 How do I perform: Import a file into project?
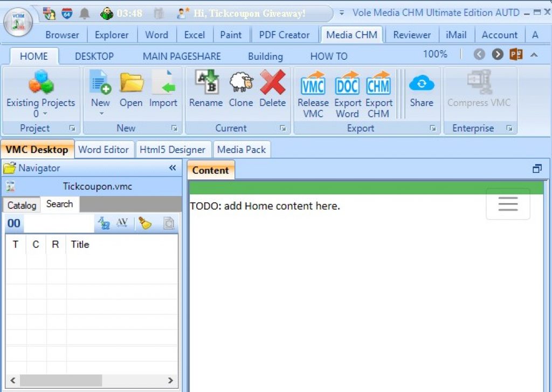click(x=163, y=82)
